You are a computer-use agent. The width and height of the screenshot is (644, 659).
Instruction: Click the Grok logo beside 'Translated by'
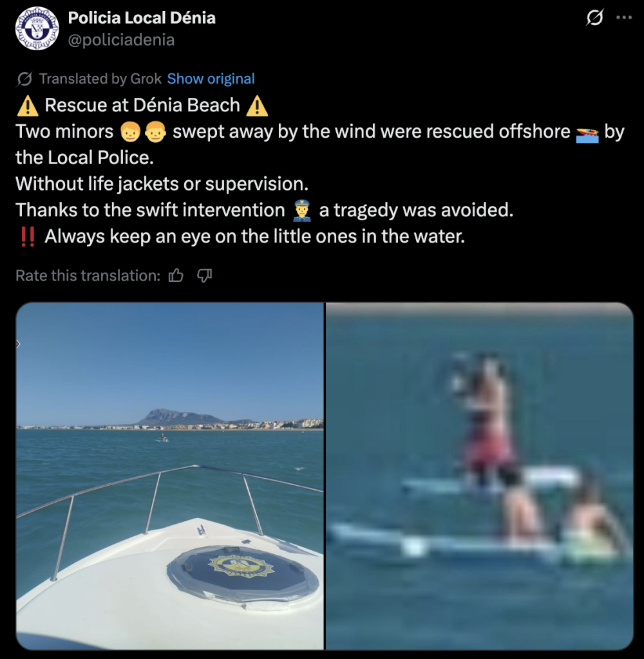point(24,79)
